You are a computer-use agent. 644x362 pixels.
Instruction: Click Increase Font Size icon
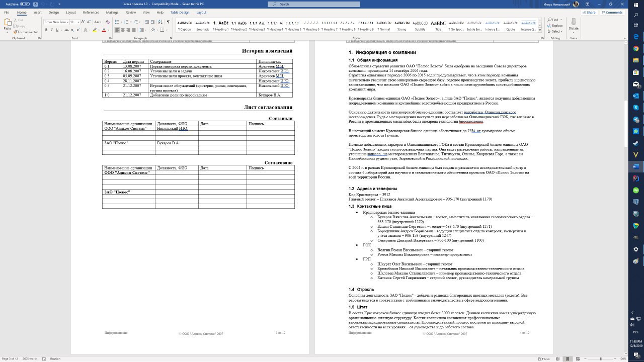[84, 22]
